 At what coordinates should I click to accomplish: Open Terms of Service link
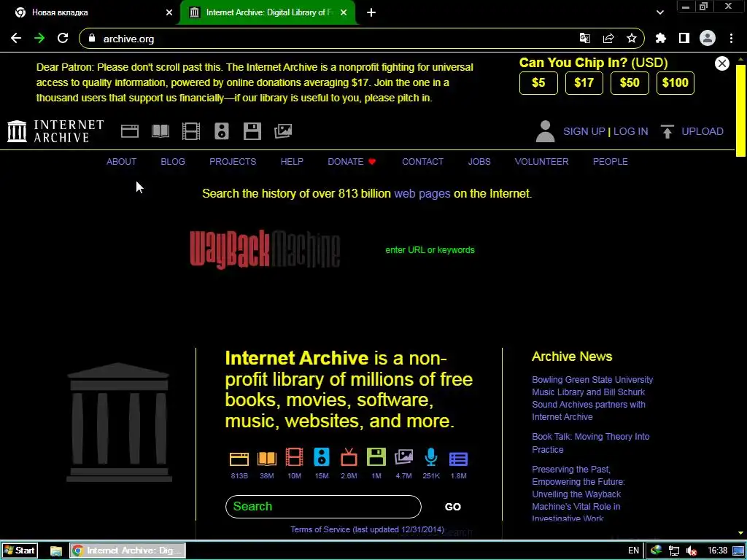pyautogui.click(x=368, y=529)
